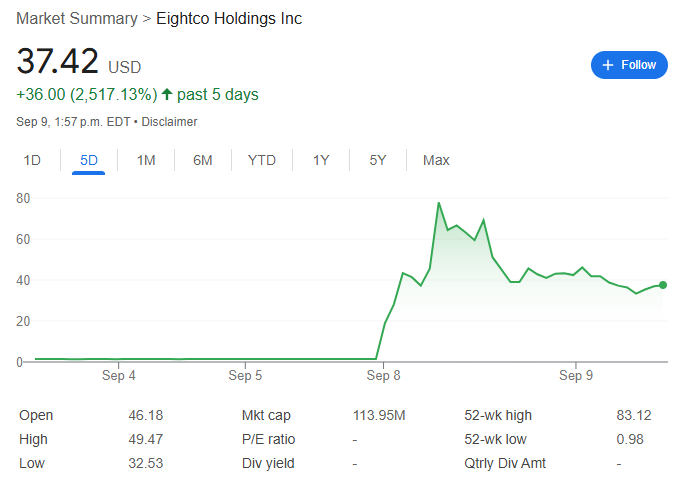Show the Max range chart

point(436,160)
